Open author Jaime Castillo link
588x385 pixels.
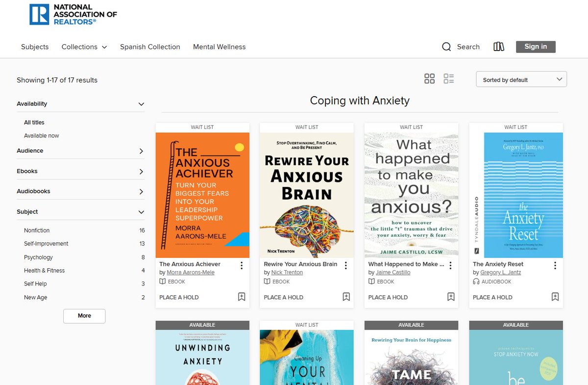click(393, 273)
